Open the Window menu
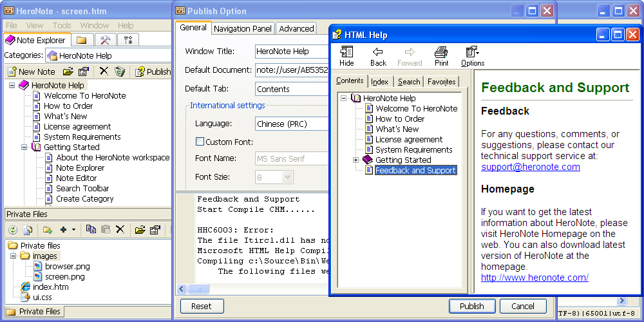 point(95,26)
